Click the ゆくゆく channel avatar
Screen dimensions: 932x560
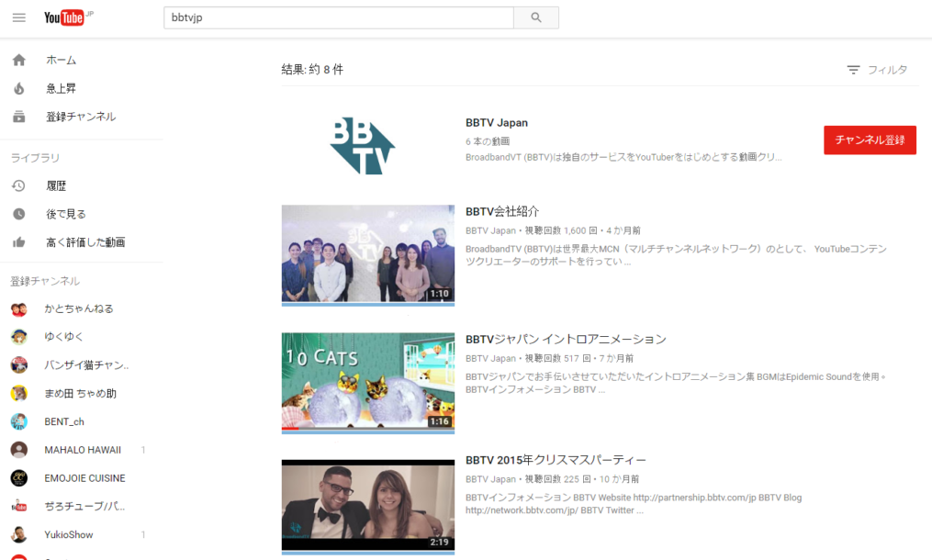click(19, 337)
